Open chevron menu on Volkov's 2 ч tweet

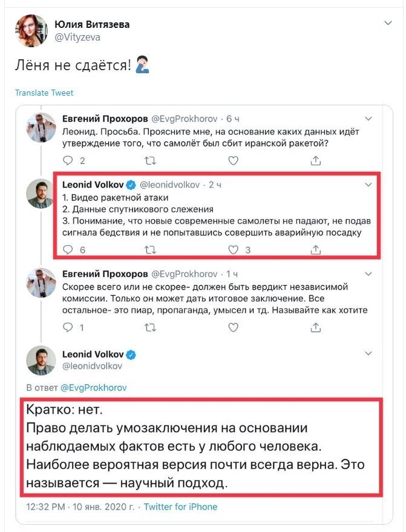[368, 185]
